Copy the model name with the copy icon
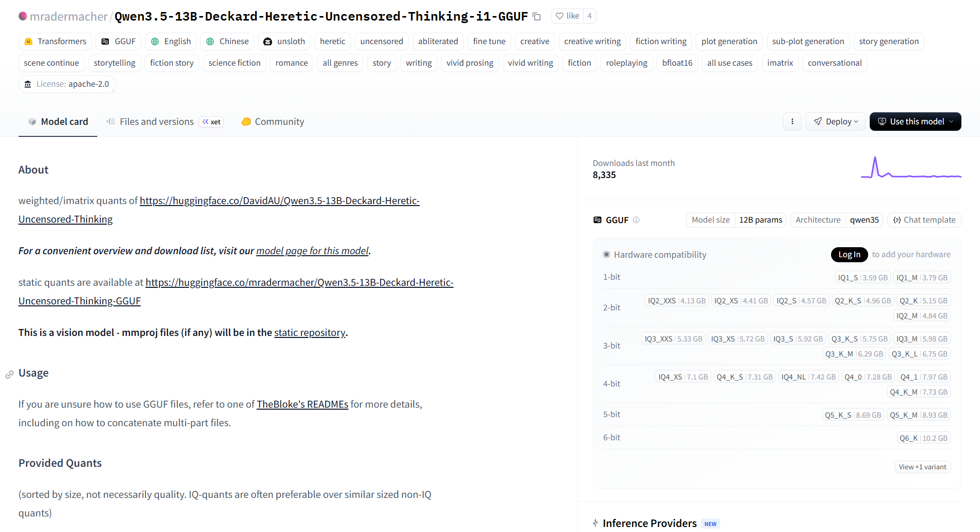This screenshot has width=980, height=532. pyautogui.click(x=537, y=17)
